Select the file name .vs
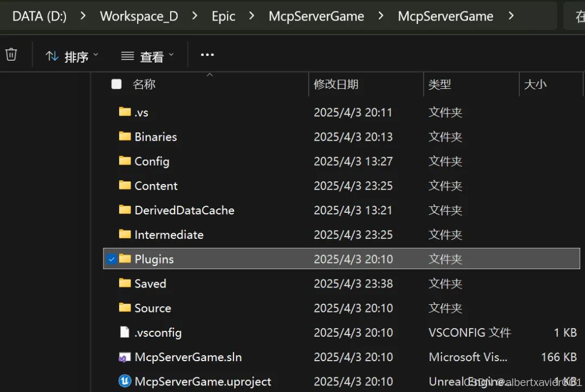Image resolution: width=585 pixels, height=392 pixels. [x=141, y=112]
